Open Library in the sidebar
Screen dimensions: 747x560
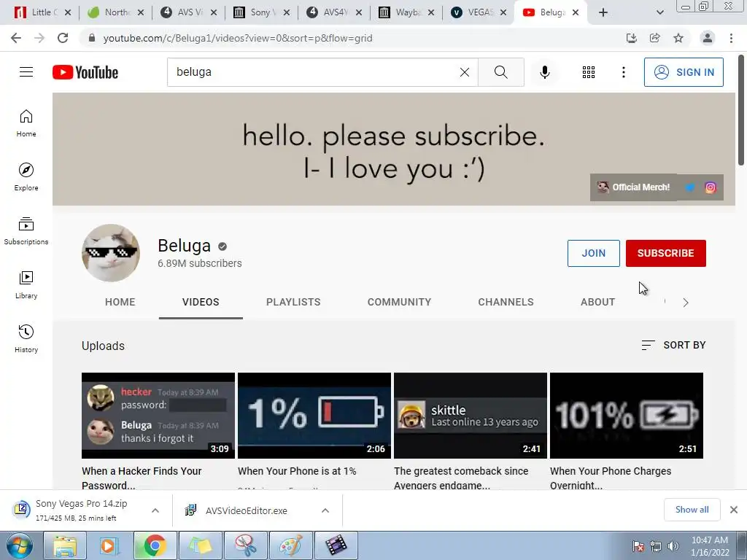point(26,285)
